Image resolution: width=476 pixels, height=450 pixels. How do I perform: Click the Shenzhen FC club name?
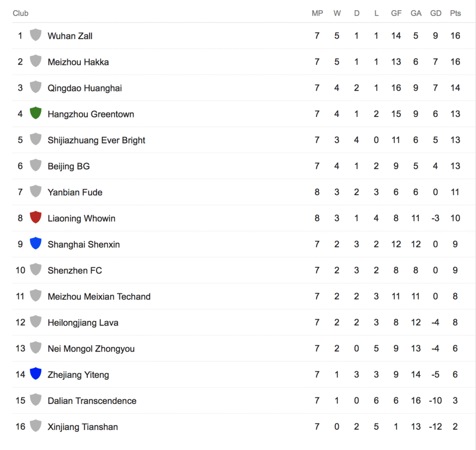tap(74, 270)
